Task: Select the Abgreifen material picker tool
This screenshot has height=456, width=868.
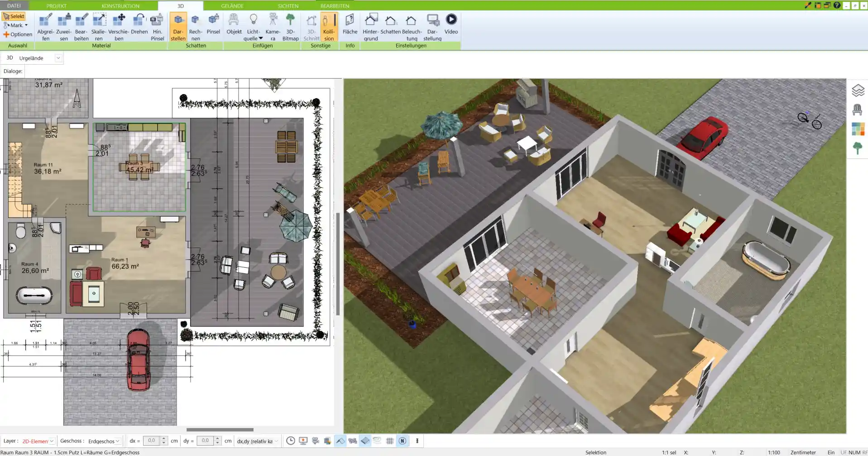Action: point(46,27)
